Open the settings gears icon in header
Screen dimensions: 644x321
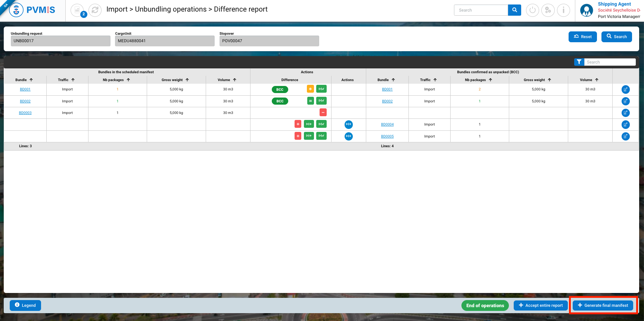[548, 10]
